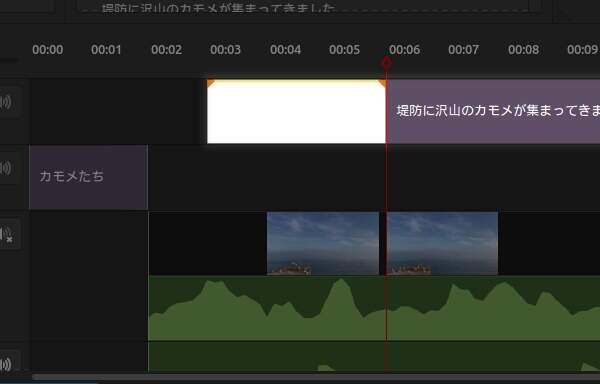Screen dimensions: 600x384
Task: Jump to 00:04 on the time ruler
Action: point(285,50)
